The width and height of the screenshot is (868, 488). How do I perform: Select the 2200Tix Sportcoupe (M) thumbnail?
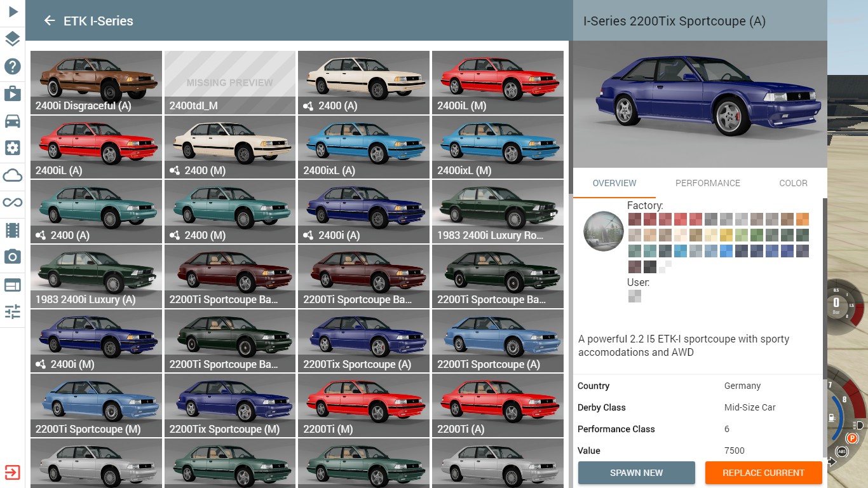(x=230, y=405)
